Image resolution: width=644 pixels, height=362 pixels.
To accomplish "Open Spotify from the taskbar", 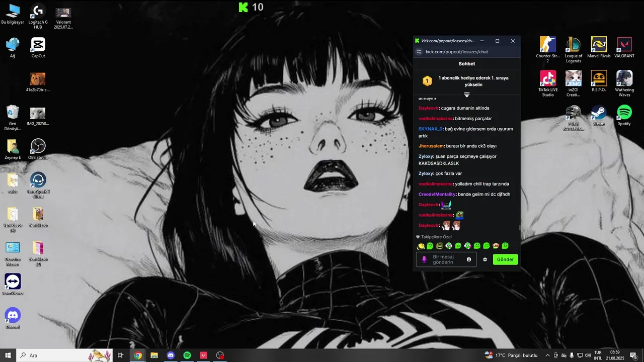I will pyautogui.click(x=187, y=355).
